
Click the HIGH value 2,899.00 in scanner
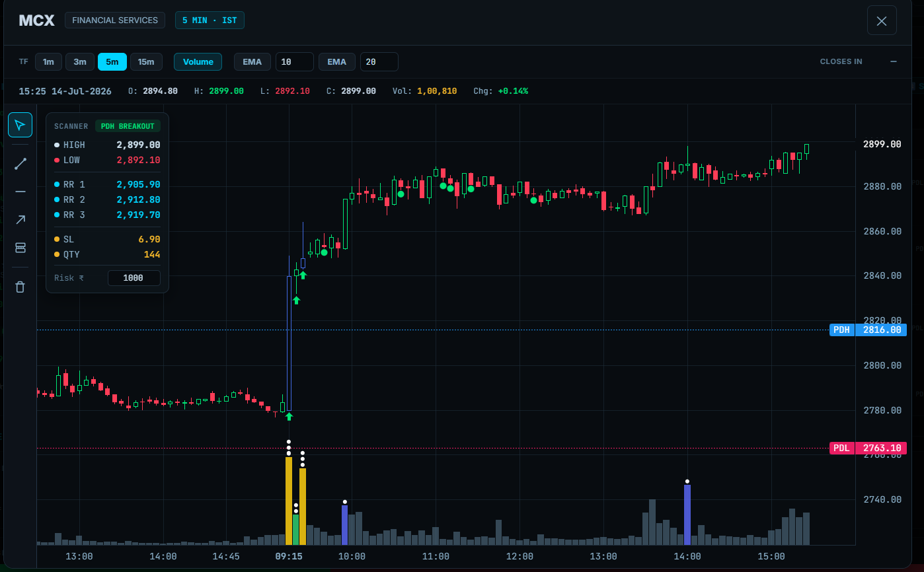point(138,145)
